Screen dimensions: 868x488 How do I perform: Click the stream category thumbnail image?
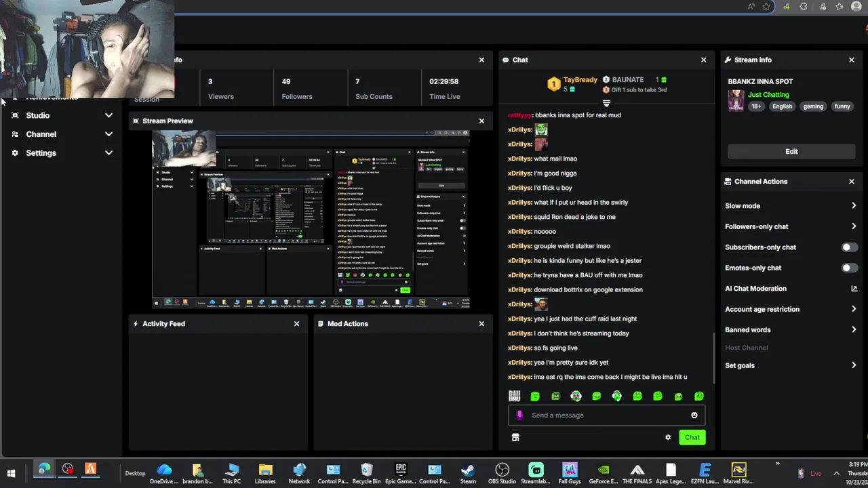[x=736, y=101]
